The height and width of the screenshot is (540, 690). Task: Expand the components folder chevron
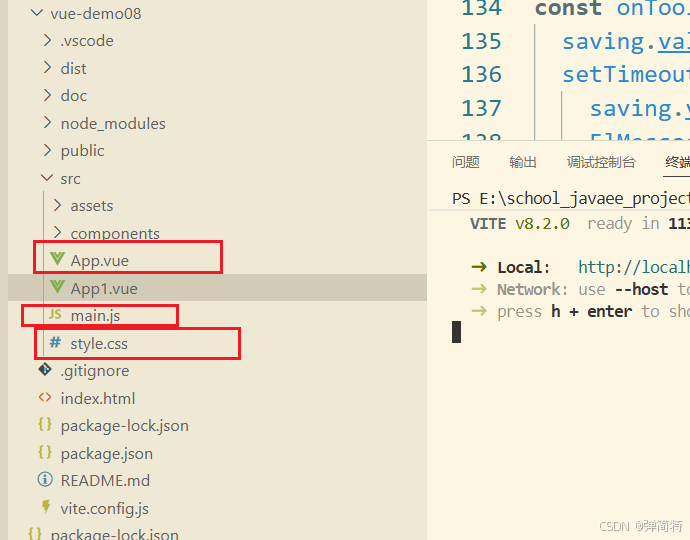pos(57,233)
